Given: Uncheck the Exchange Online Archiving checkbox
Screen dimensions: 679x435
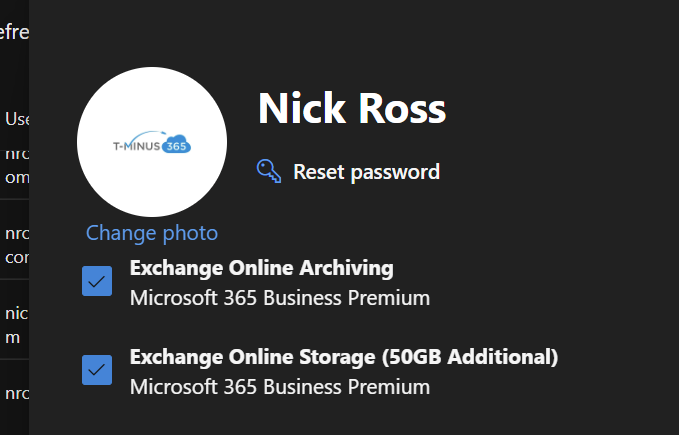Looking at the screenshot, I should [x=97, y=281].
